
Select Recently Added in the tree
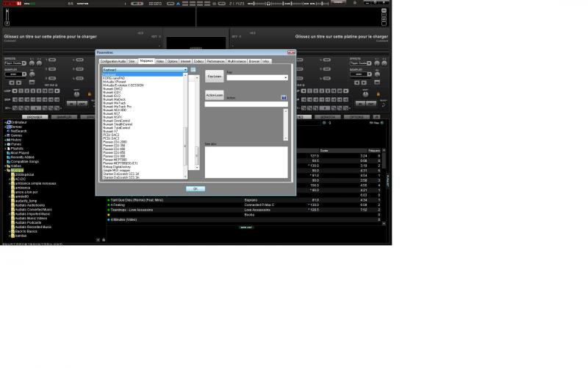coord(22,158)
